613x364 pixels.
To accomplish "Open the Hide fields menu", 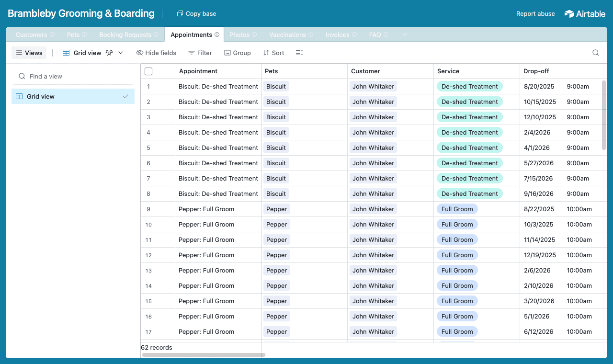I will pos(156,53).
